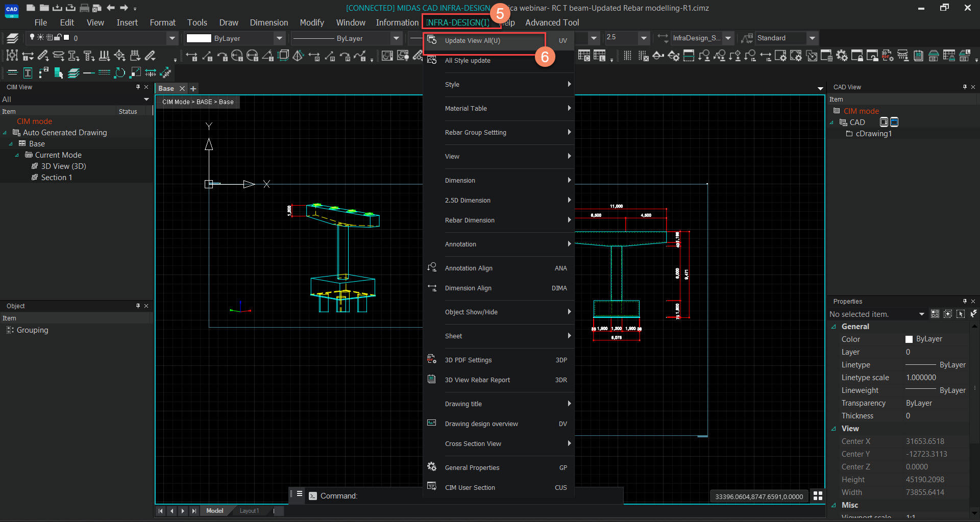Viewport: 980px width, 522px height.
Task: Switch to the Layout1 tab
Action: [249, 511]
